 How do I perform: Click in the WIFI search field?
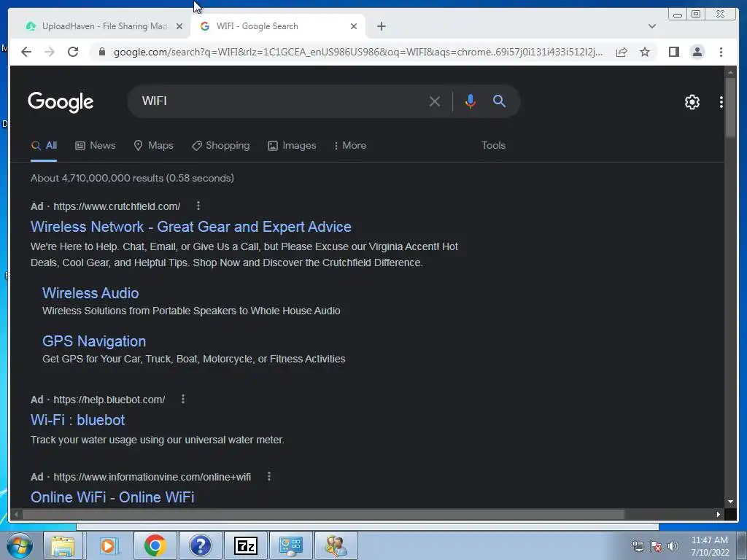[281, 101]
